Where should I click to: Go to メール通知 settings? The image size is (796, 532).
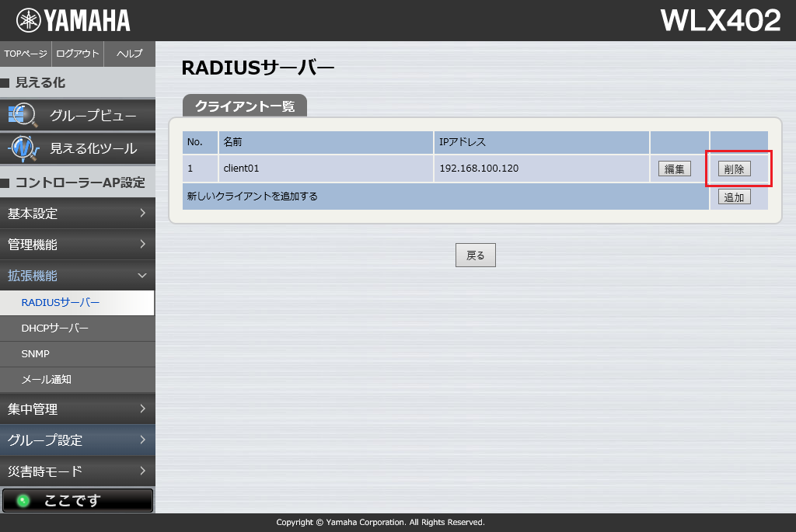coord(47,380)
